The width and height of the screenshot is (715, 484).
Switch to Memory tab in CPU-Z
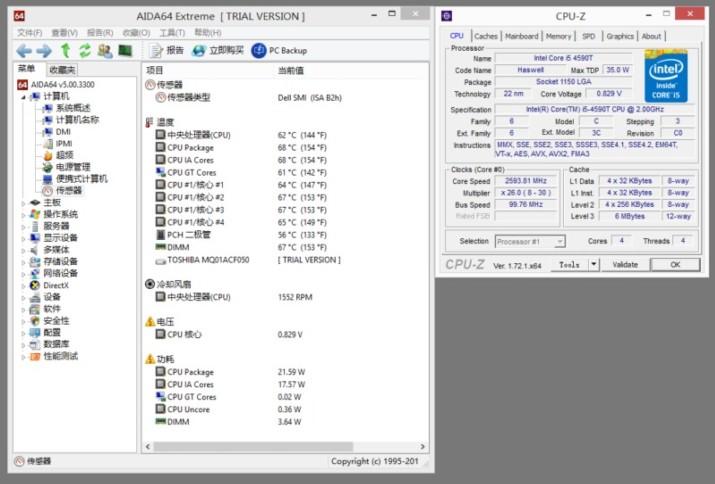[x=559, y=36]
